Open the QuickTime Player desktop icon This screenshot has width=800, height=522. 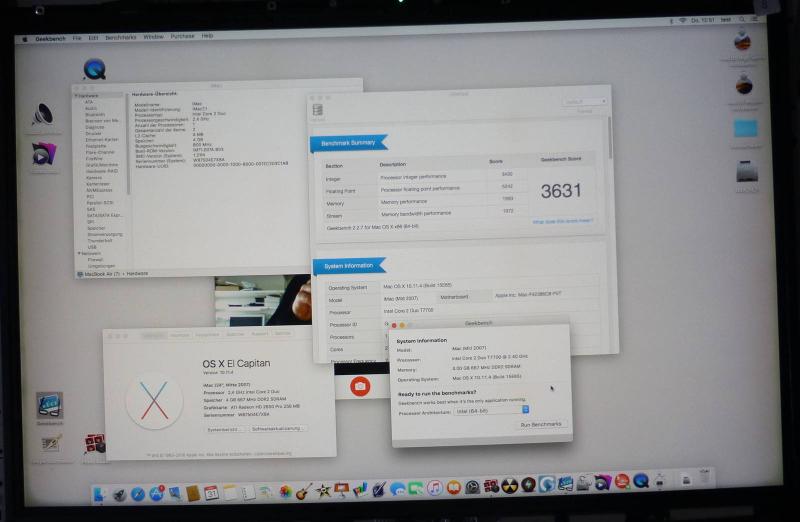[96, 69]
